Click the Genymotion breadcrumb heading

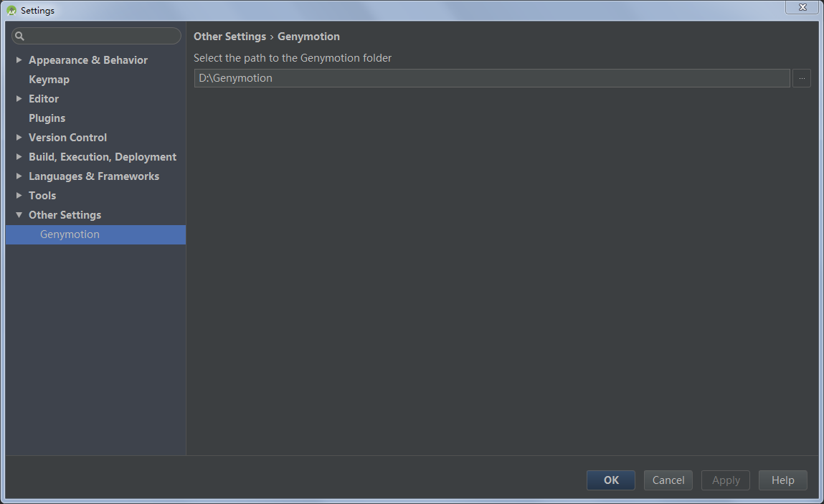[308, 37]
